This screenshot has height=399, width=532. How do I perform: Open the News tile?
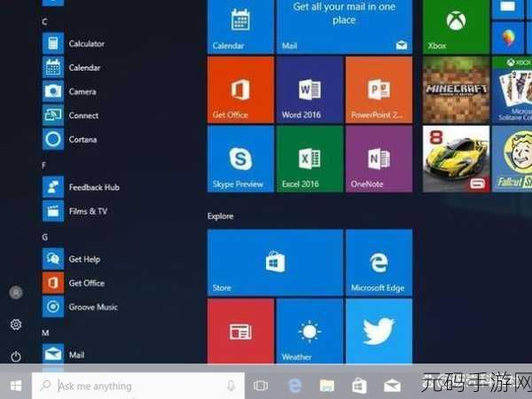click(x=240, y=331)
